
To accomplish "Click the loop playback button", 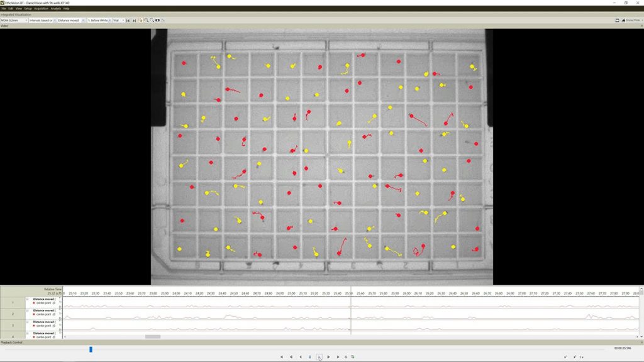I will click(x=346, y=356).
